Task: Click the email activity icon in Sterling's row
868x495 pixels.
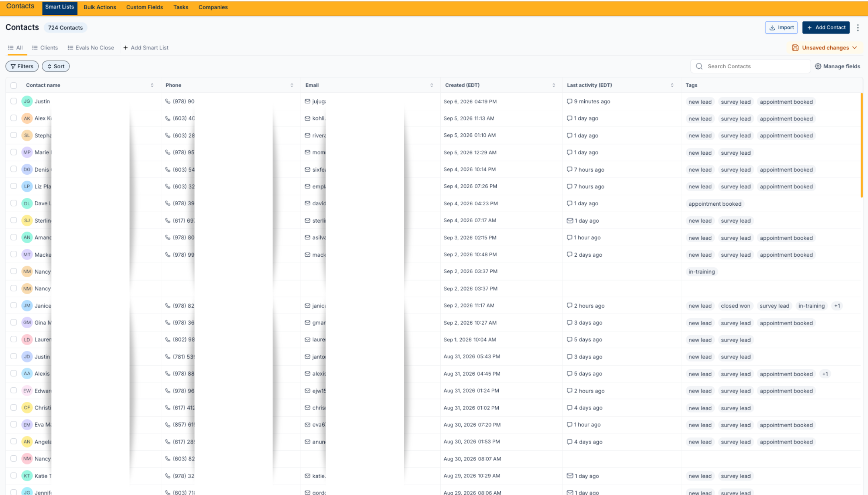Action: pyautogui.click(x=570, y=221)
